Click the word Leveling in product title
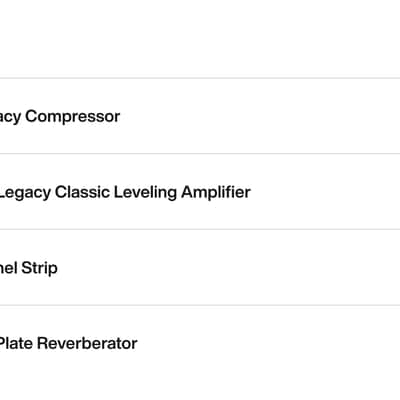The width and height of the screenshot is (400, 400). tap(145, 192)
